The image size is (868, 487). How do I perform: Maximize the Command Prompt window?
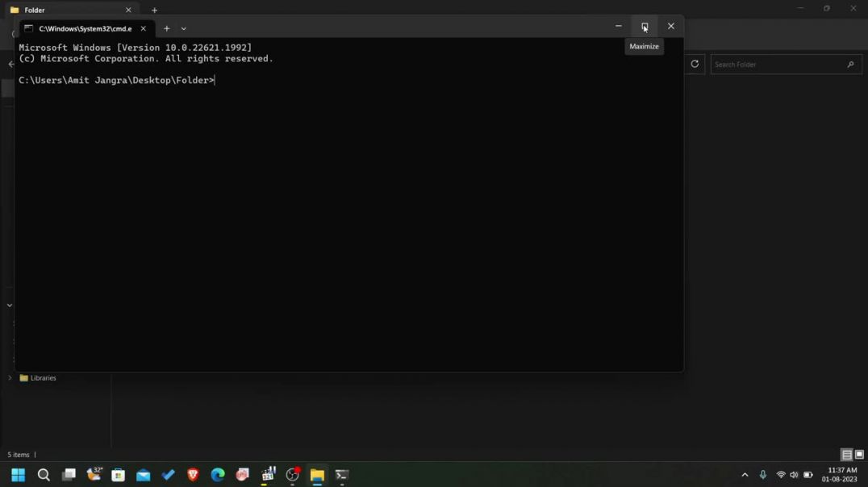pos(645,26)
